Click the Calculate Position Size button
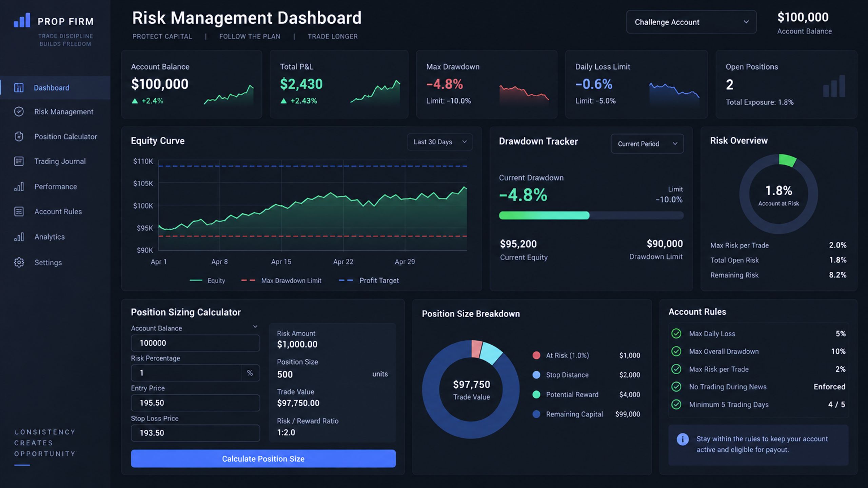 [x=263, y=459]
